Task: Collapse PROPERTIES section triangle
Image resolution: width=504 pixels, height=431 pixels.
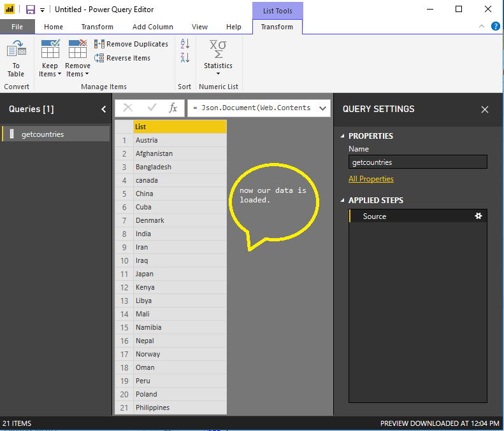Action: click(342, 136)
